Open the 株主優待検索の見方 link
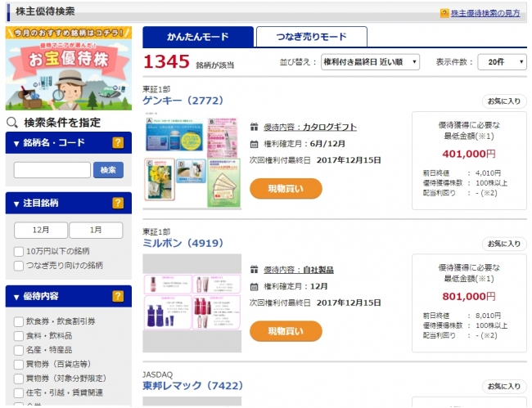This screenshot has height=408, width=532. [485, 13]
